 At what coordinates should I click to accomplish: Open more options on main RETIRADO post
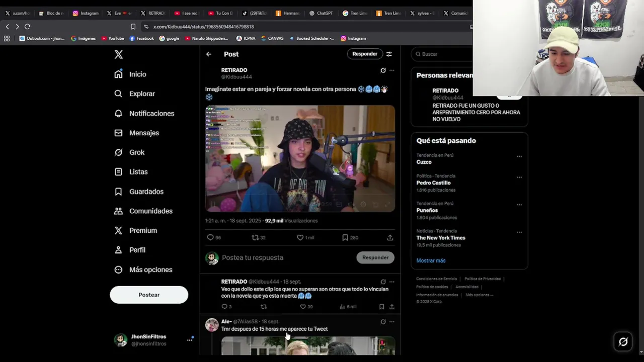click(x=392, y=70)
